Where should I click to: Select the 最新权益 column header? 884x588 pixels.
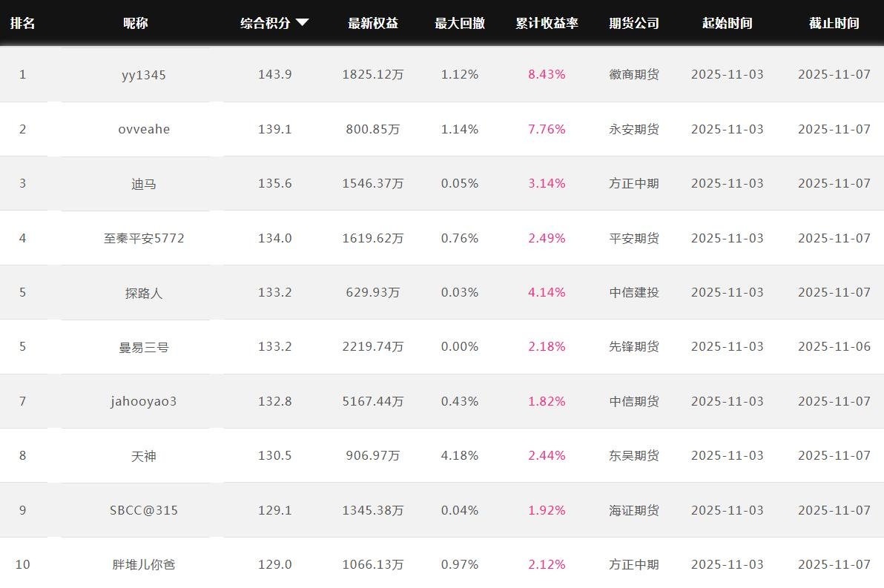click(373, 23)
